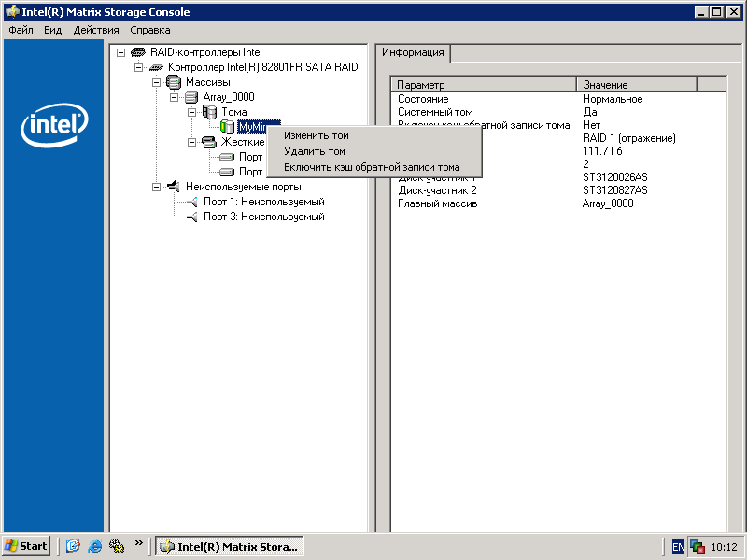This screenshot has width=747, height=560.
Task: Click the Intel logo in blue sidebar
Action: [54, 125]
